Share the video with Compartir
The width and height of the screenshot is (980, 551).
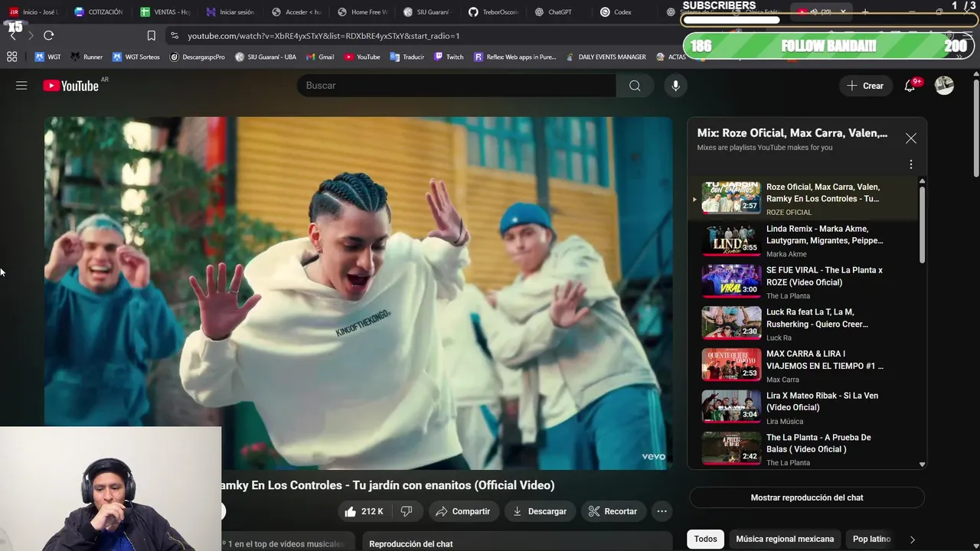(462, 511)
